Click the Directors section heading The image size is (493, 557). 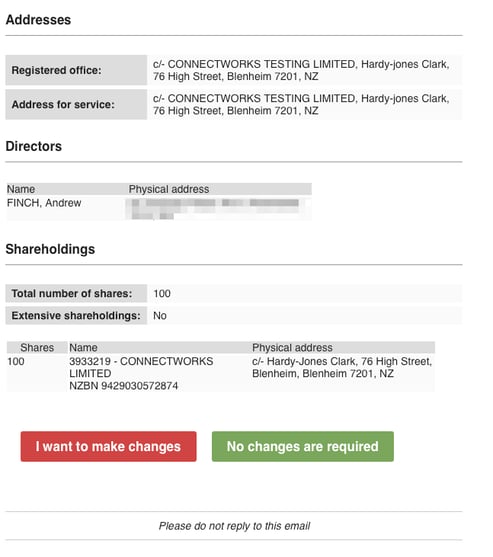(34, 146)
